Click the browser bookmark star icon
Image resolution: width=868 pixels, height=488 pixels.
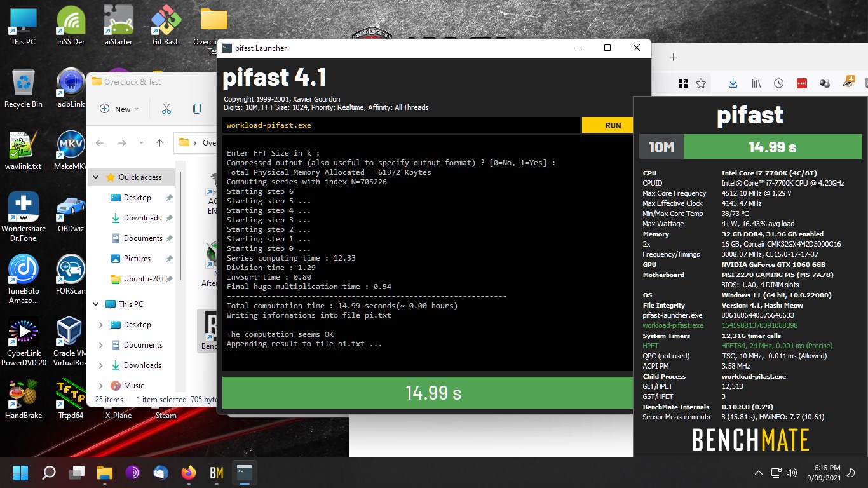point(701,83)
